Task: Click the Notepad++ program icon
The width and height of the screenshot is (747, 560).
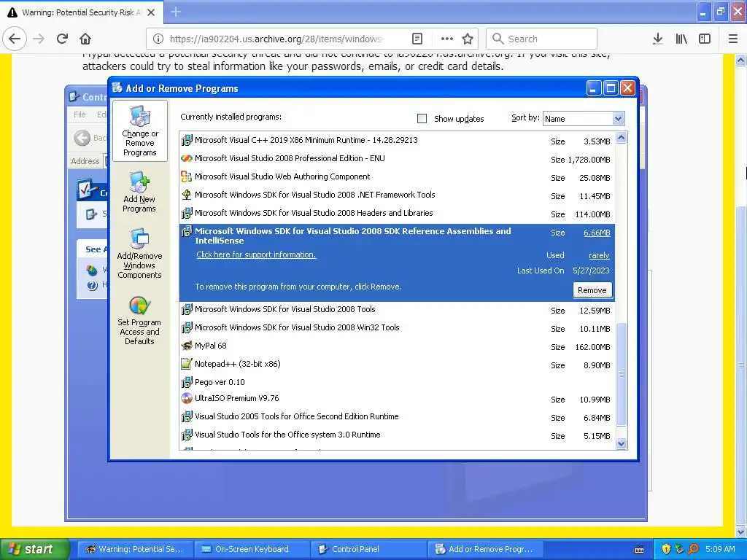Action: pos(187,364)
